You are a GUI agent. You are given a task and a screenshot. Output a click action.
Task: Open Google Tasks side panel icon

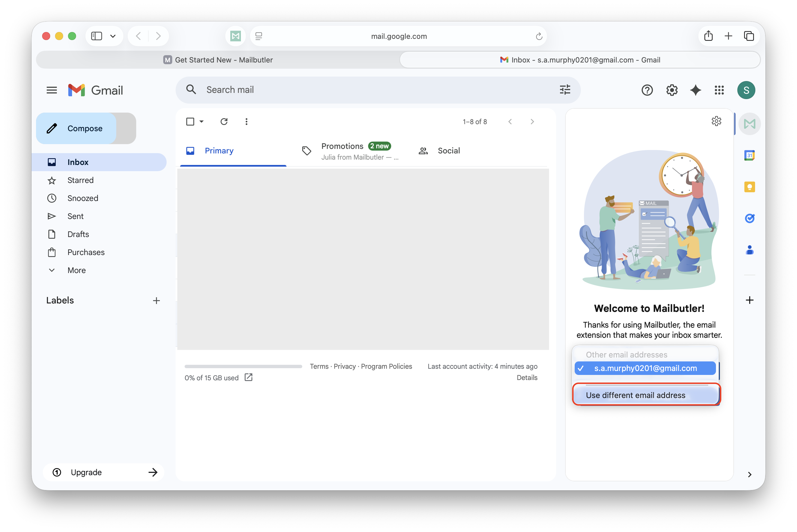click(x=749, y=218)
